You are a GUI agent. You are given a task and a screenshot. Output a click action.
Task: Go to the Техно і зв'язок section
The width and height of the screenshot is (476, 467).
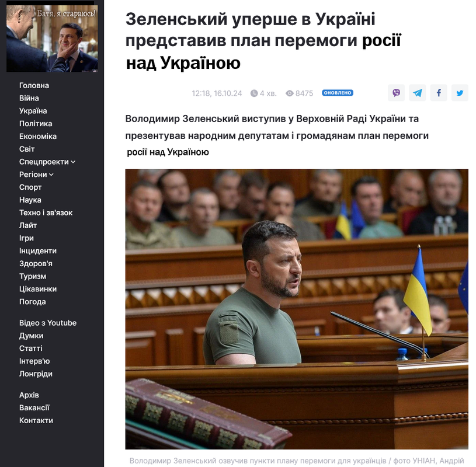click(x=46, y=212)
